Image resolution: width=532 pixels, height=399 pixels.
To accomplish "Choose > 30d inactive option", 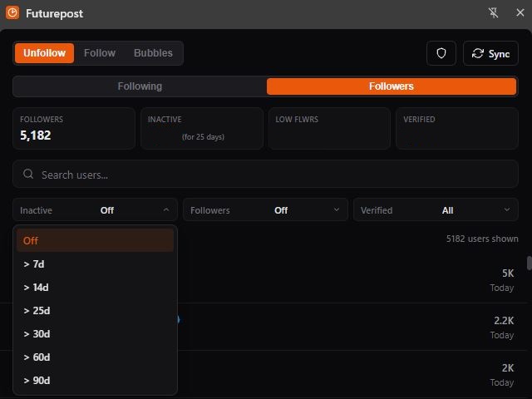I will click(x=95, y=334).
